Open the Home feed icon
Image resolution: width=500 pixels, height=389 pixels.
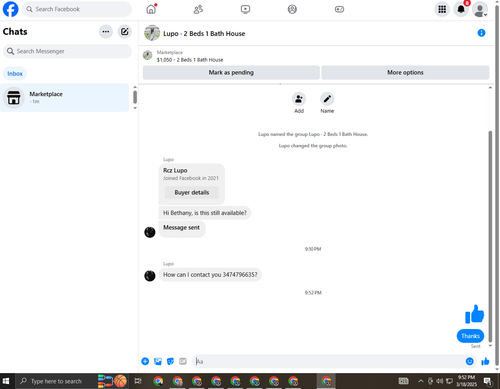pos(151,9)
